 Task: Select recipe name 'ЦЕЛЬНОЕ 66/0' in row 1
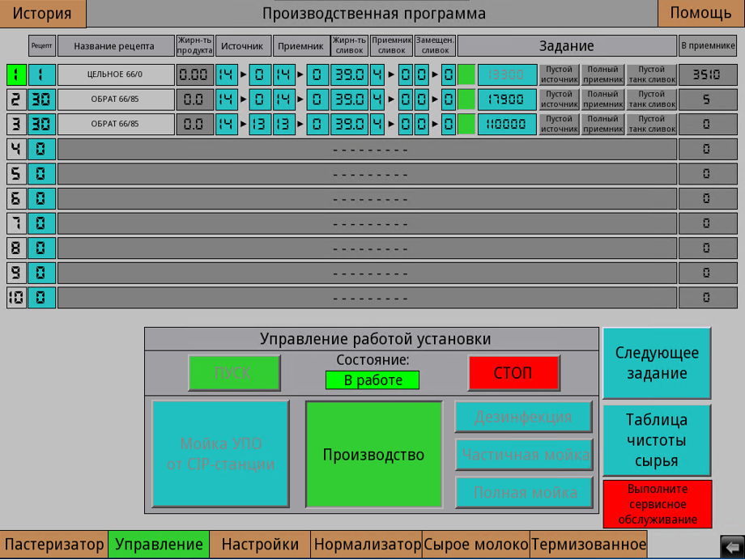click(x=116, y=75)
